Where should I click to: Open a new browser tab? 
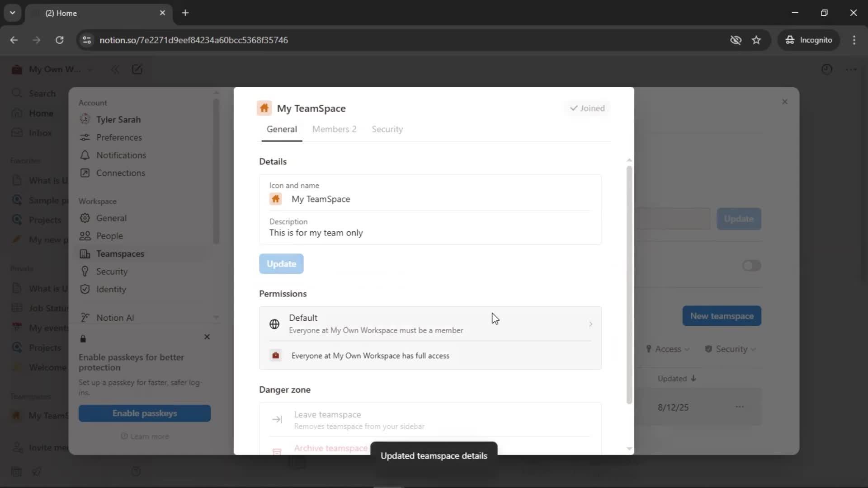(x=185, y=13)
